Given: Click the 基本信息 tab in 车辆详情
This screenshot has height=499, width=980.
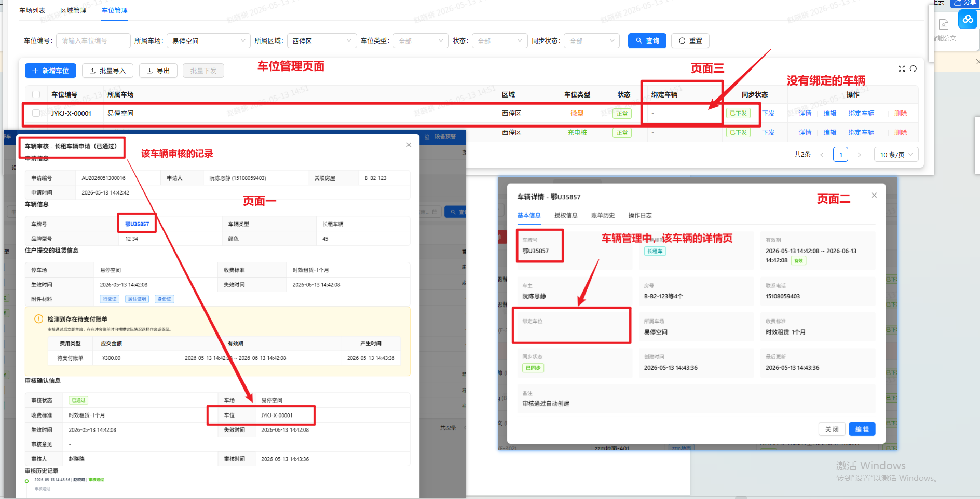Looking at the screenshot, I should click(x=529, y=215).
